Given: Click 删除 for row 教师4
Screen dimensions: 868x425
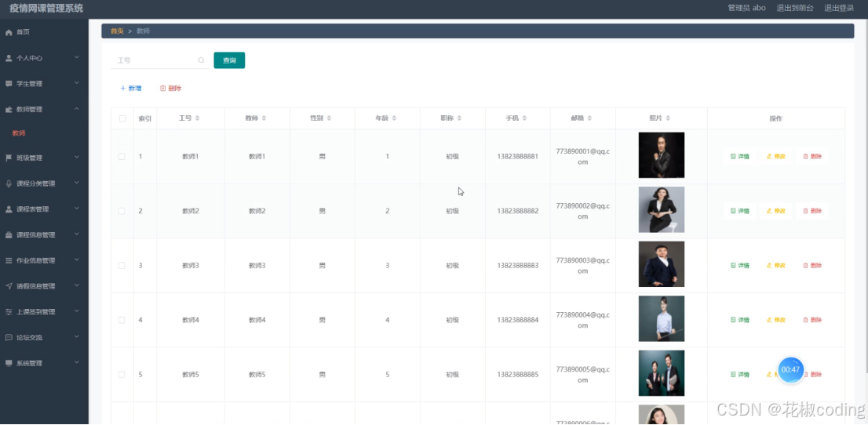Looking at the screenshot, I should [812, 320].
